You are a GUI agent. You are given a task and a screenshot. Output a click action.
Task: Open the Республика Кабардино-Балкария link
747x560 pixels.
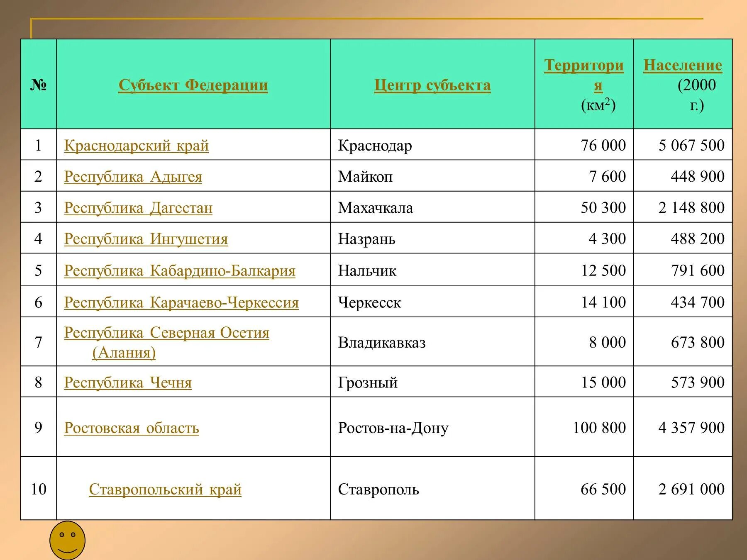click(180, 271)
